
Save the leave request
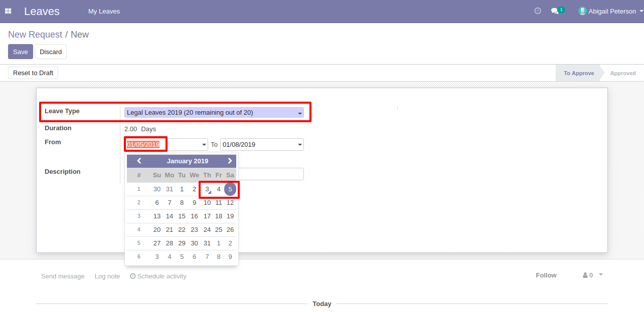pyautogui.click(x=21, y=52)
